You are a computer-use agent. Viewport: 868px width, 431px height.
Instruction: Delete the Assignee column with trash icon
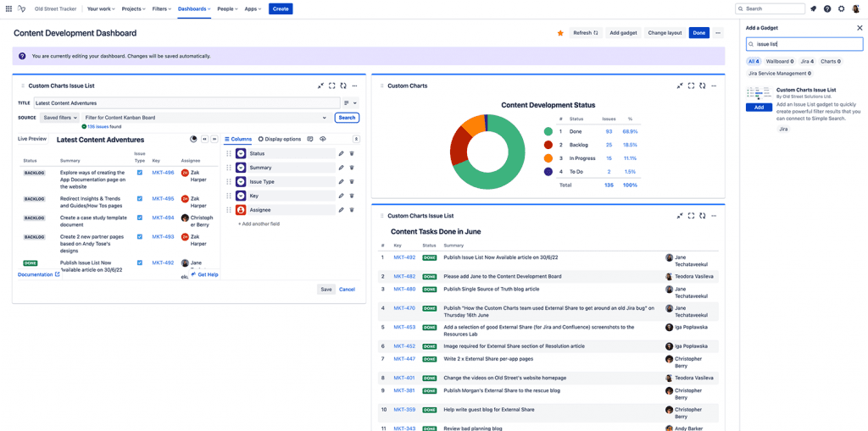(352, 209)
